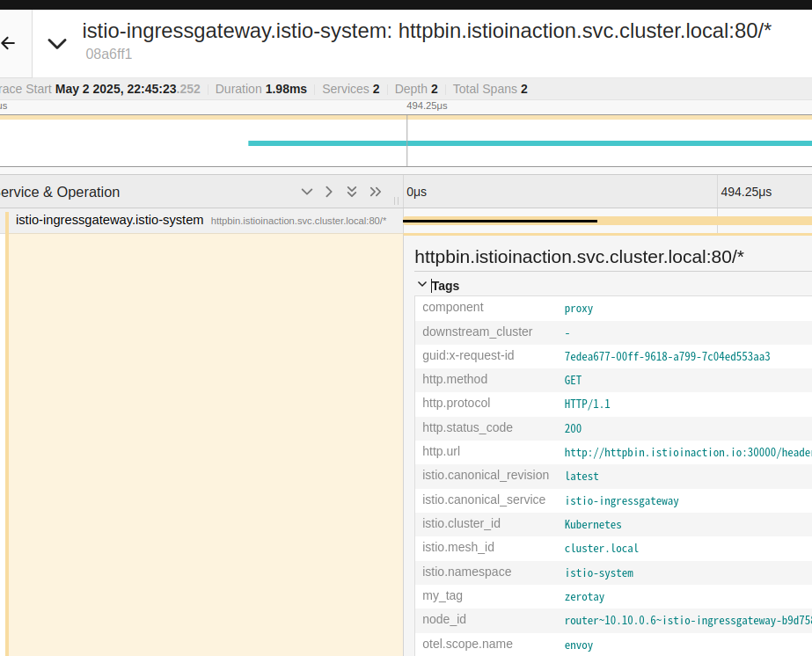The image size is (812, 656).
Task: Click the black span bar in timeline
Action: pos(501,221)
